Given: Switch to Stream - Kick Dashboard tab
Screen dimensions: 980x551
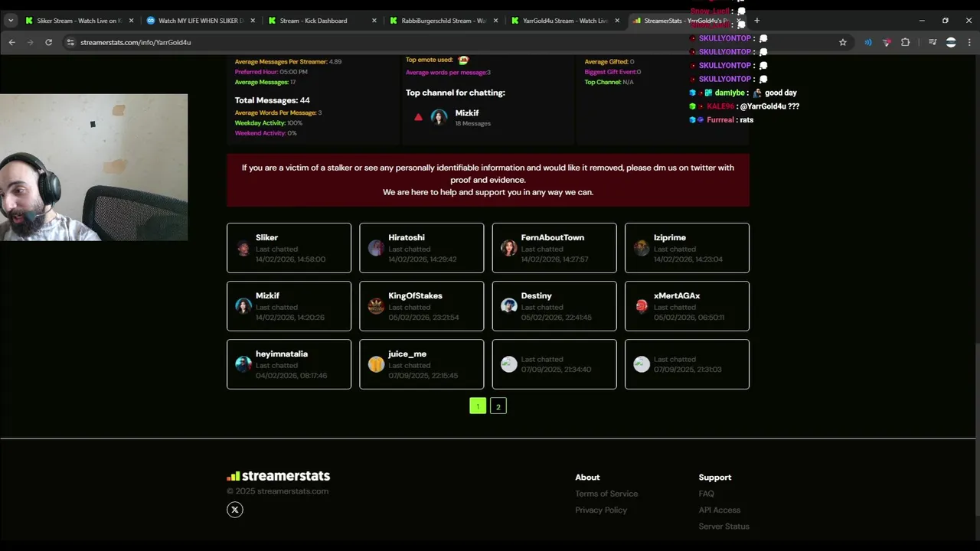Looking at the screenshot, I should [322, 21].
